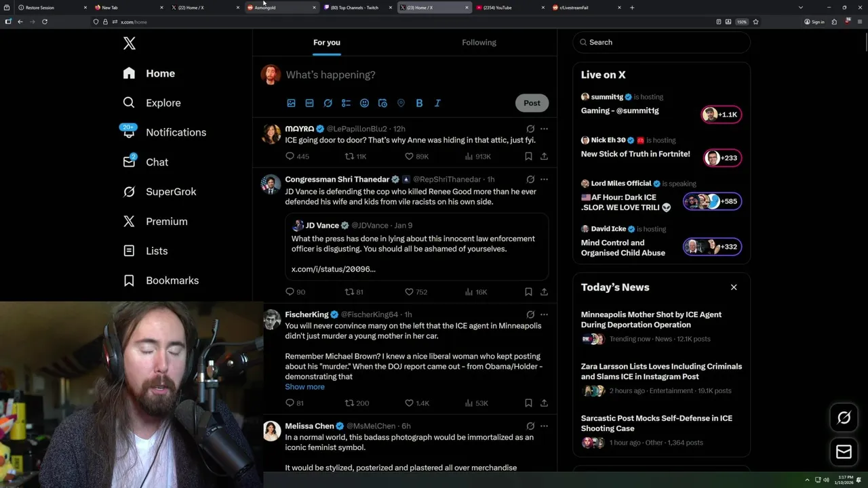868x488 pixels.
Task: Join David Icke's Mind Control space
Action: click(712, 247)
